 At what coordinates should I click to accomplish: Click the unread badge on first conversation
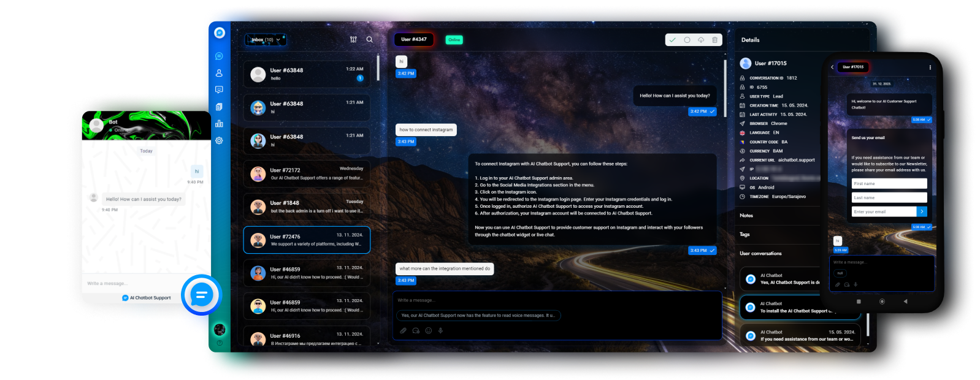(x=360, y=78)
